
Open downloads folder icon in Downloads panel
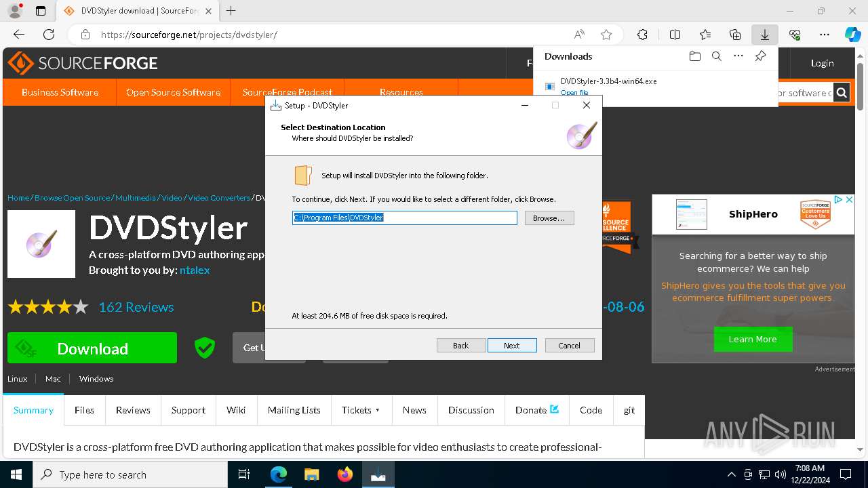click(694, 56)
